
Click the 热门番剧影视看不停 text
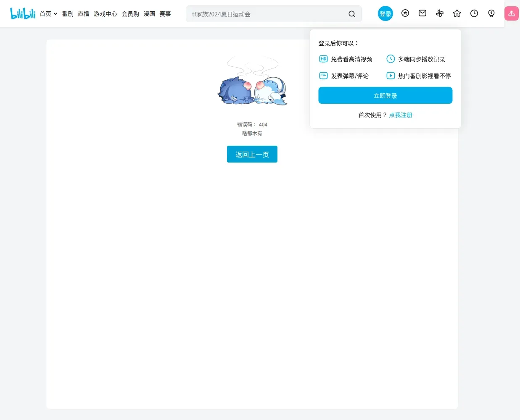click(x=425, y=76)
